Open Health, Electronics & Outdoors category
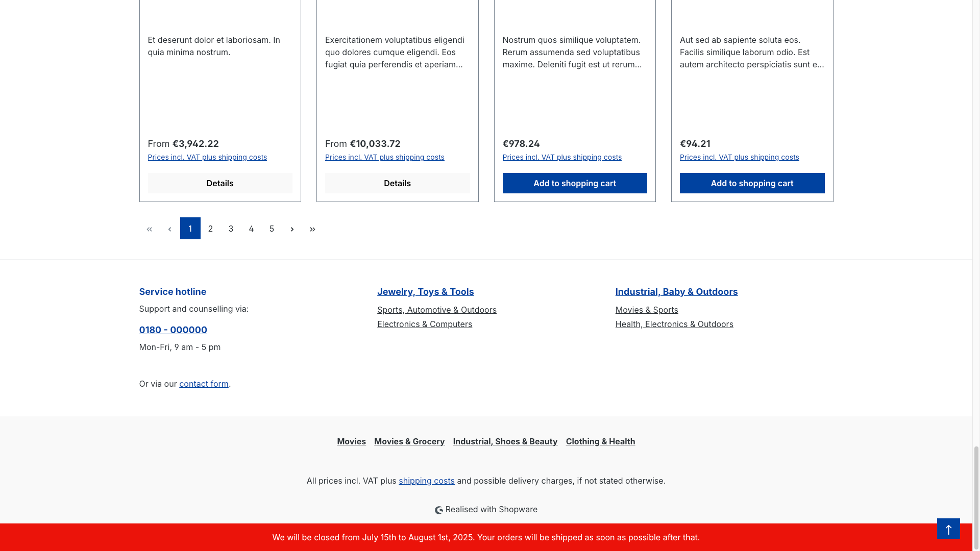This screenshot has width=980, height=551. click(x=674, y=324)
